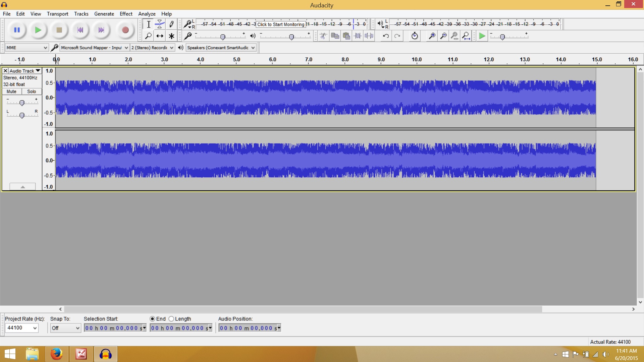Select the Zoom tool in tools toolbar
This screenshot has height=362, width=644.
(148, 36)
